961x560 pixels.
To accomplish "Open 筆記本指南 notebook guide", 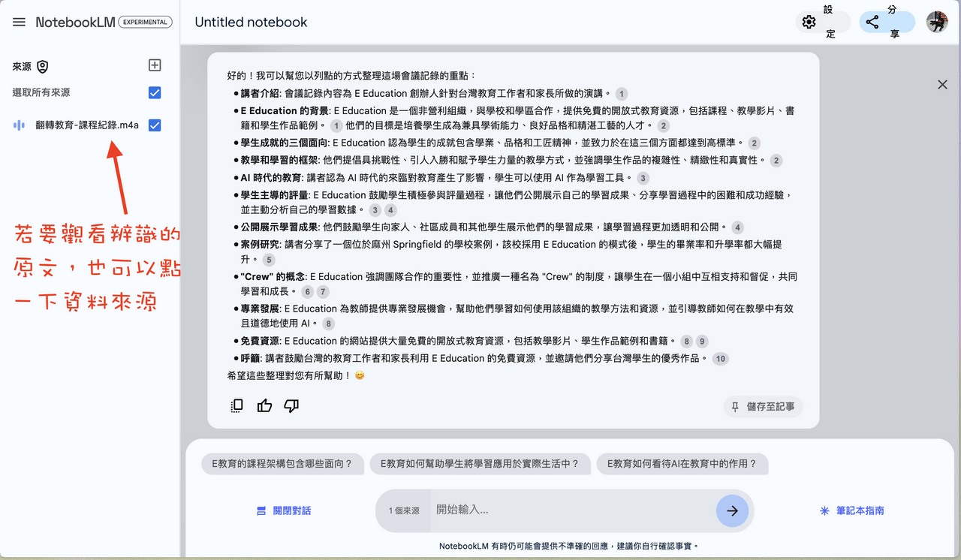I will (x=852, y=510).
